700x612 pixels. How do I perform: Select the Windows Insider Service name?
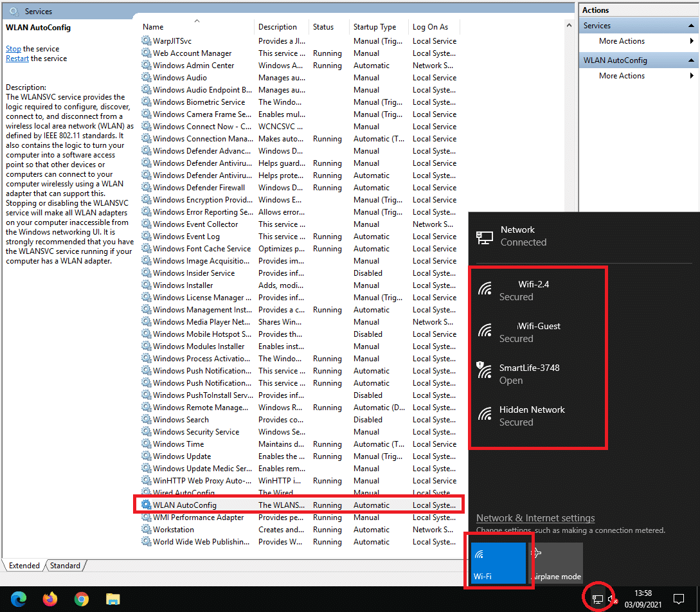click(x=193, y=273)
